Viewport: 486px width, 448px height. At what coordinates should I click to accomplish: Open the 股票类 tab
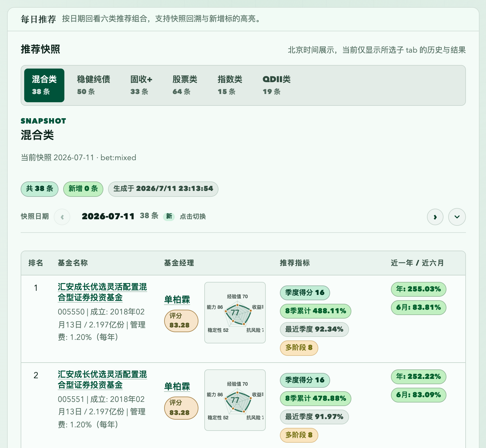coord(185,85)
